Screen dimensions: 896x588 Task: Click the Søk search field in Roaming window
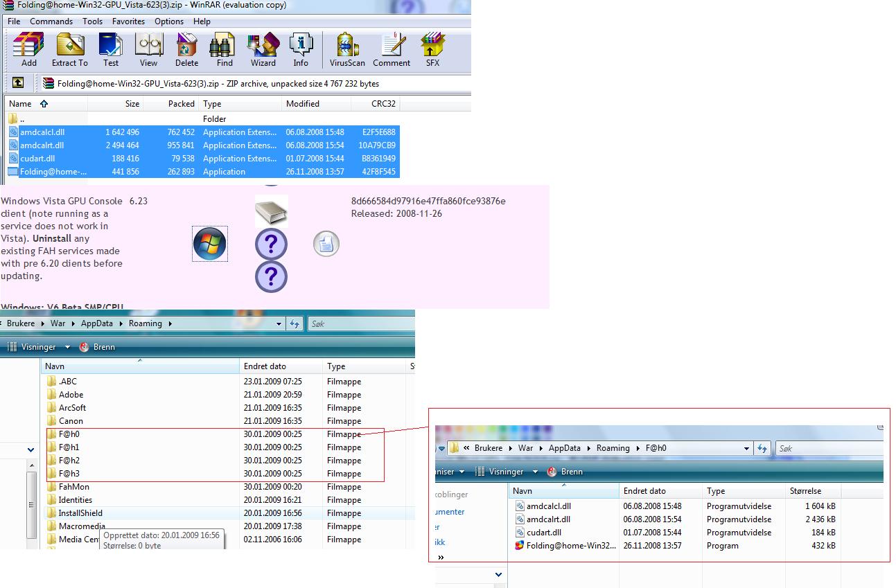[x=360, y=323]
